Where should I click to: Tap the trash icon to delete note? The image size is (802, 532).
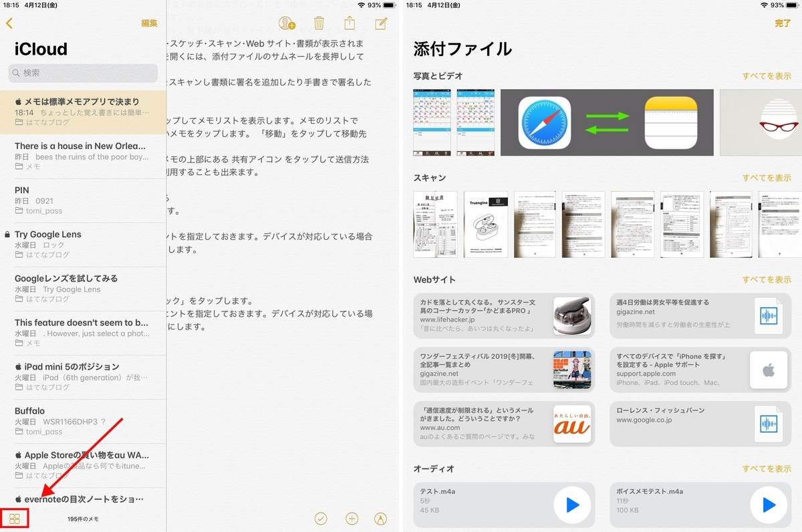[x=319, y=23]
